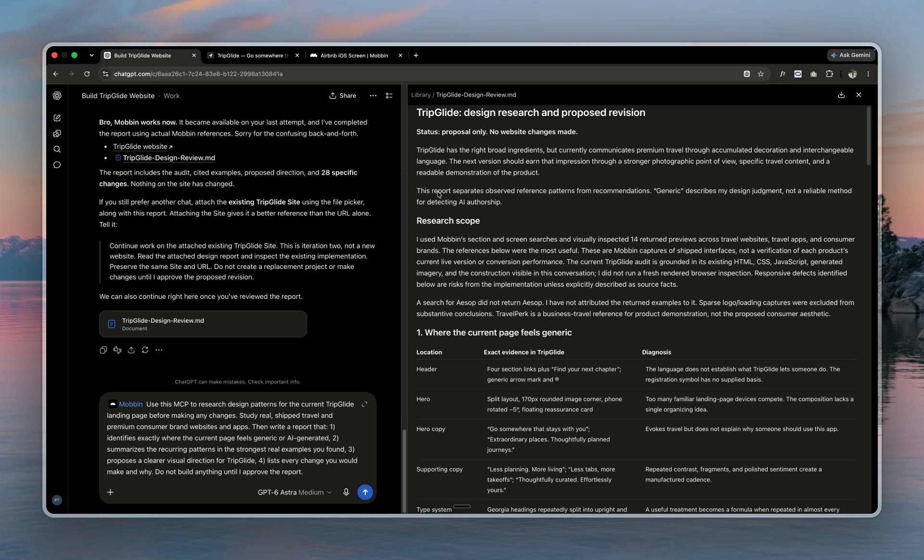View site information icon
The height and width of the screenshot is (560, 924).
105,74
